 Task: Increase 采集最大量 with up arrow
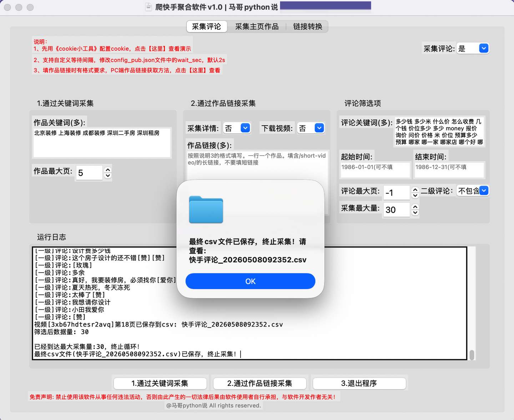click(415, 207)
